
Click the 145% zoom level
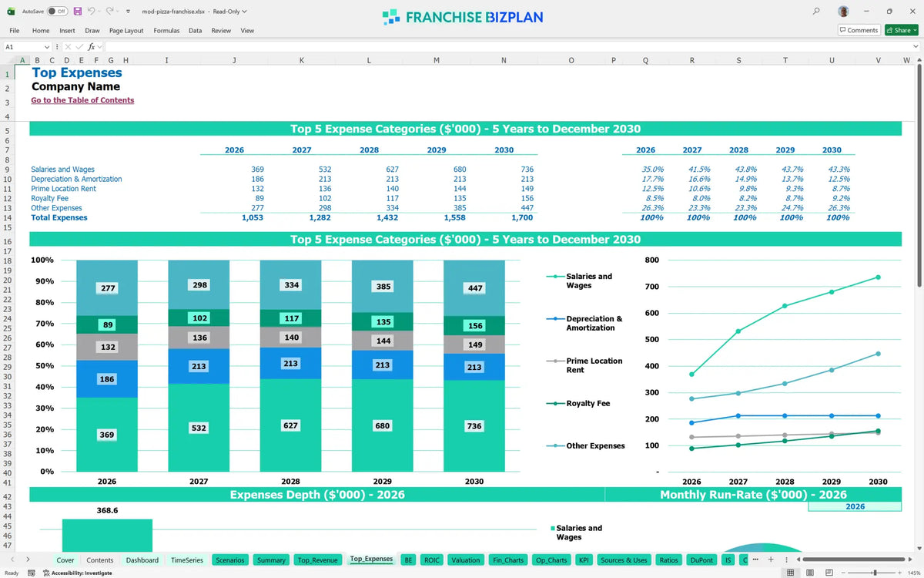tap(914, 573)
